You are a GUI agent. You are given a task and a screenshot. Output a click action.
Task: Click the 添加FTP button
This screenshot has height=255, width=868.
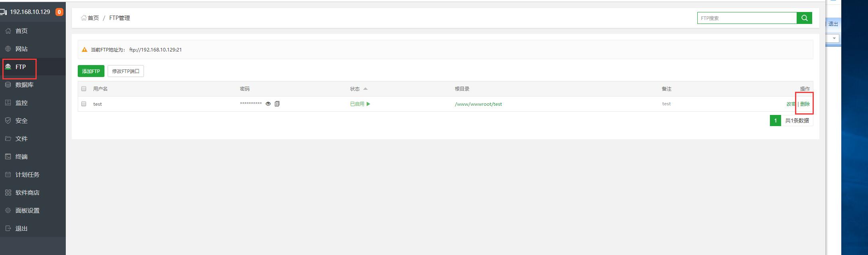[91, 71]
